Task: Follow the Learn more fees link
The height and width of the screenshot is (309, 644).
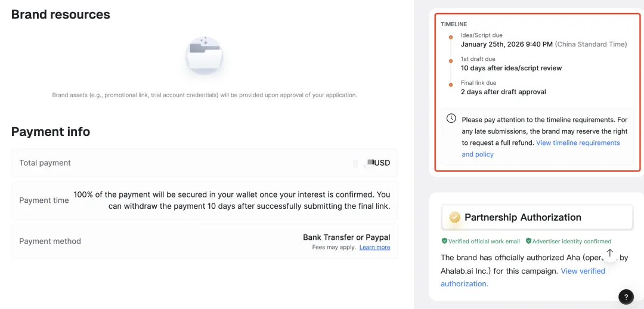Action: (x=374, y=248)
